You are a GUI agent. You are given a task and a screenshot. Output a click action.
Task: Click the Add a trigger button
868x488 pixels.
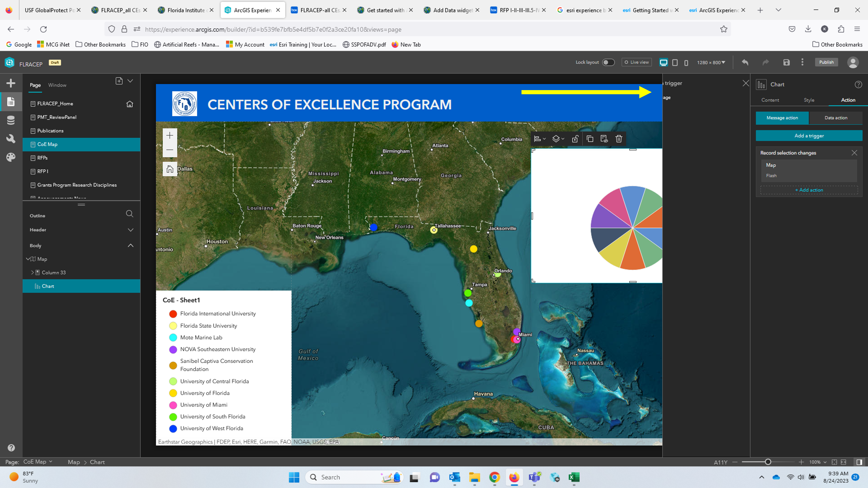coord(809,136)
